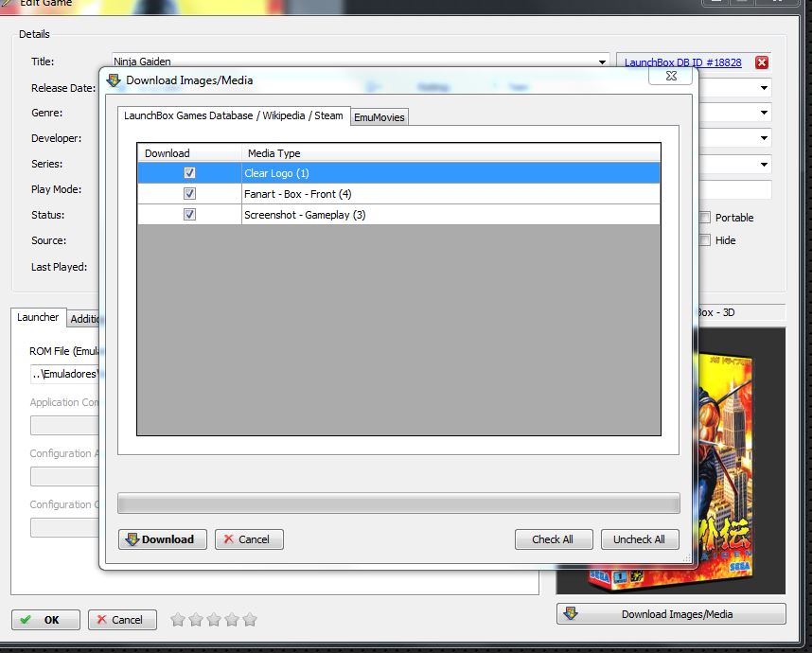Image resolution: width=812 pixels, height=653 pixels.
Task: Cancel the Edit Game window
Action: click(x=122, y=620)
